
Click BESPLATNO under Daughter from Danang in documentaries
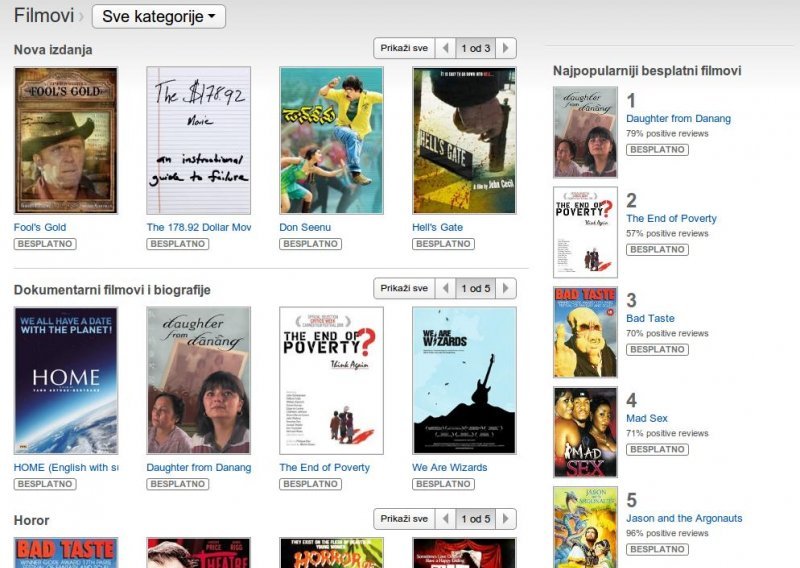click(x=178, y=484)
